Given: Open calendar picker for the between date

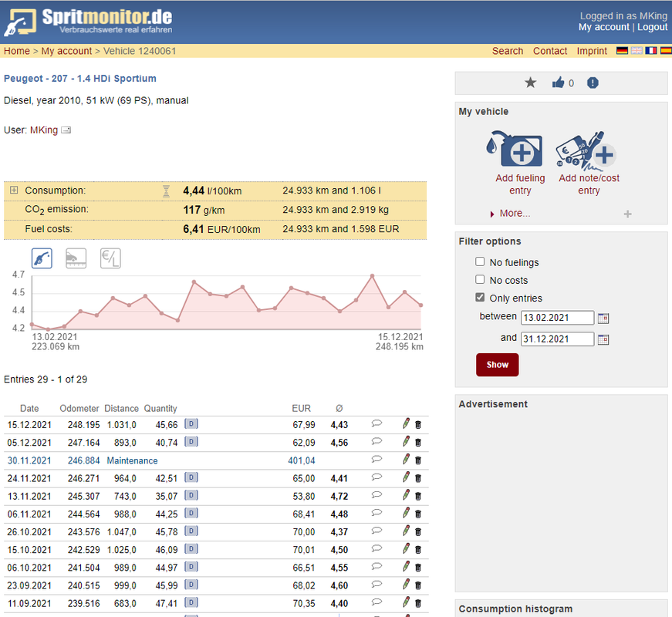Looking at the screenshot, I should [603, 319].
